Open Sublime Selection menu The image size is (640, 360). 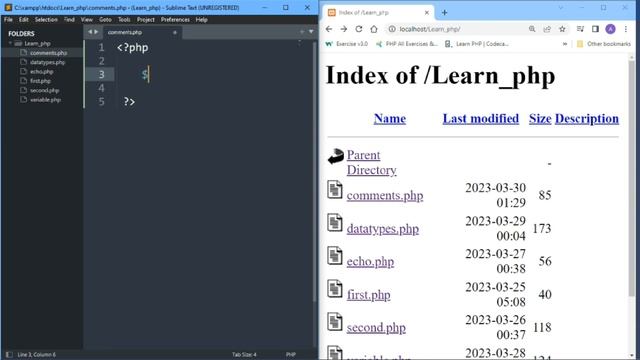click(46, 20)
